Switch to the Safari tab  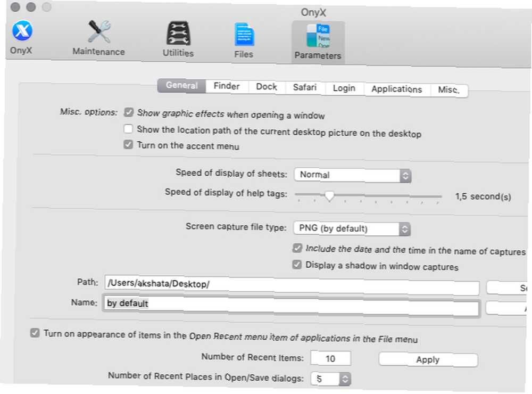point(305,88)
